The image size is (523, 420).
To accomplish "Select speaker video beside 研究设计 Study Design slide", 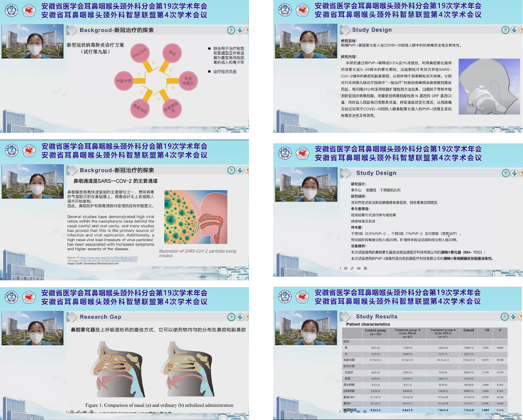I will (x=306, y=184).
